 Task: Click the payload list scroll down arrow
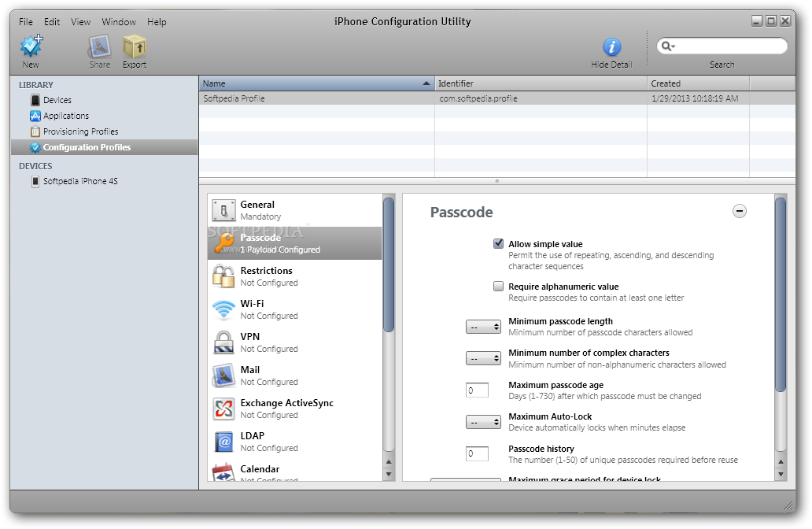(x=389, y=474)
